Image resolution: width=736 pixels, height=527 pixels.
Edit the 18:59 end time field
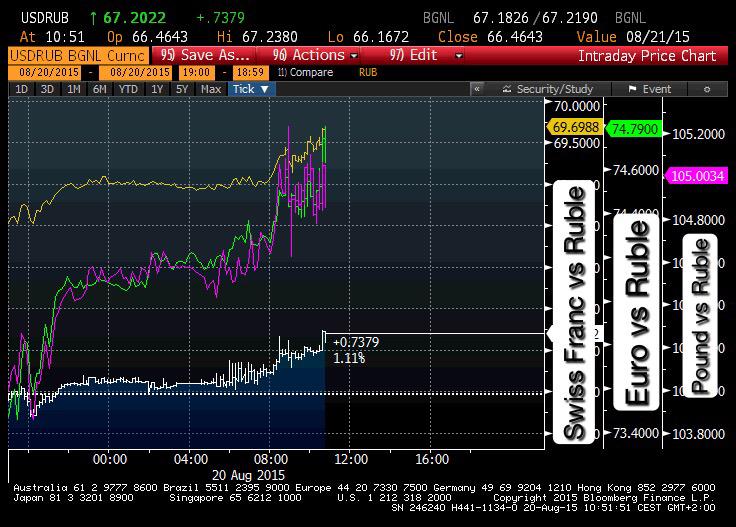[x=250, y=72]
